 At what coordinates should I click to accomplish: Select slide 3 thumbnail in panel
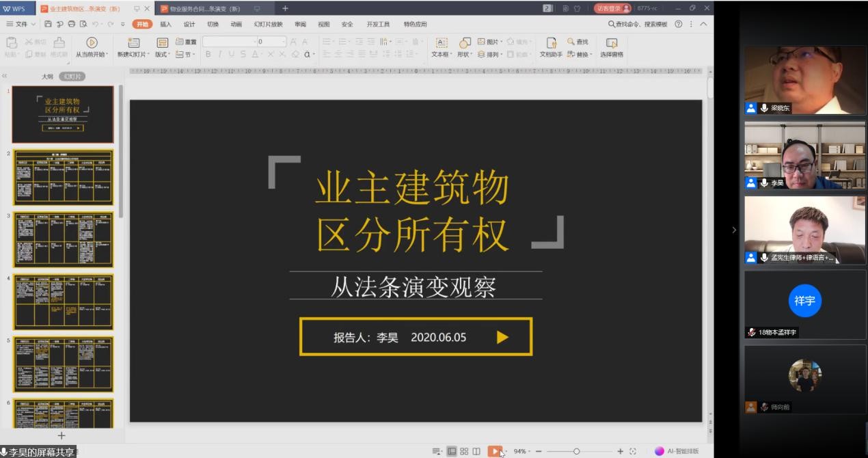click(64, 239)
